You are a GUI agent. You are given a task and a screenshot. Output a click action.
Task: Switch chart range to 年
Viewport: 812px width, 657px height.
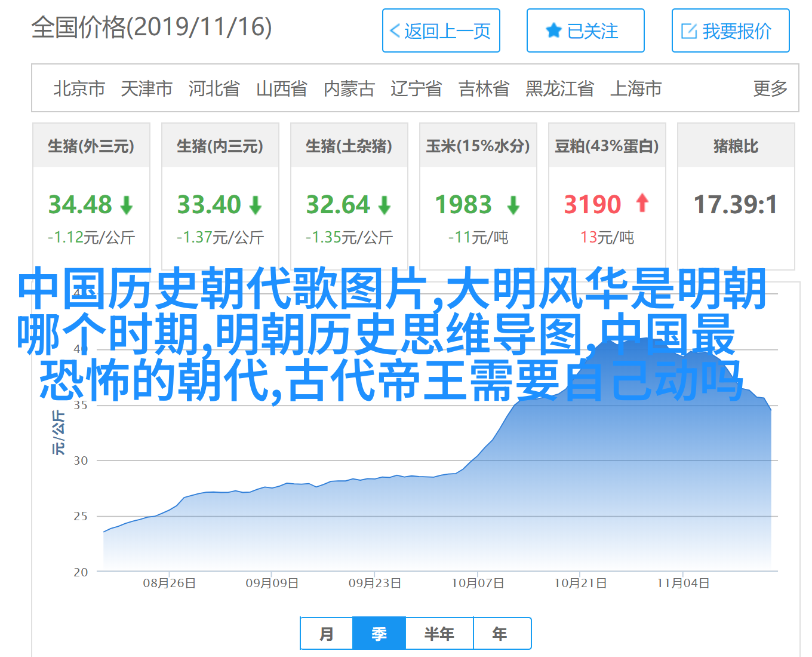[502, 633]
